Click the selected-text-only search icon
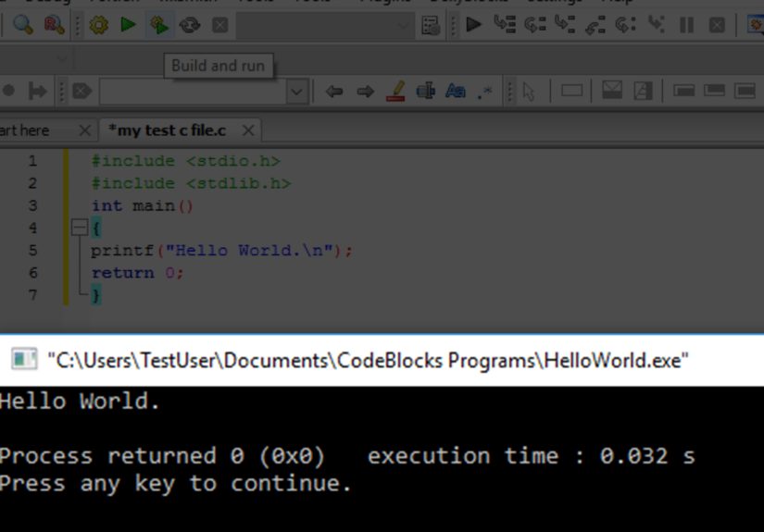The image size is (764, 532). (x=426, y=91)
